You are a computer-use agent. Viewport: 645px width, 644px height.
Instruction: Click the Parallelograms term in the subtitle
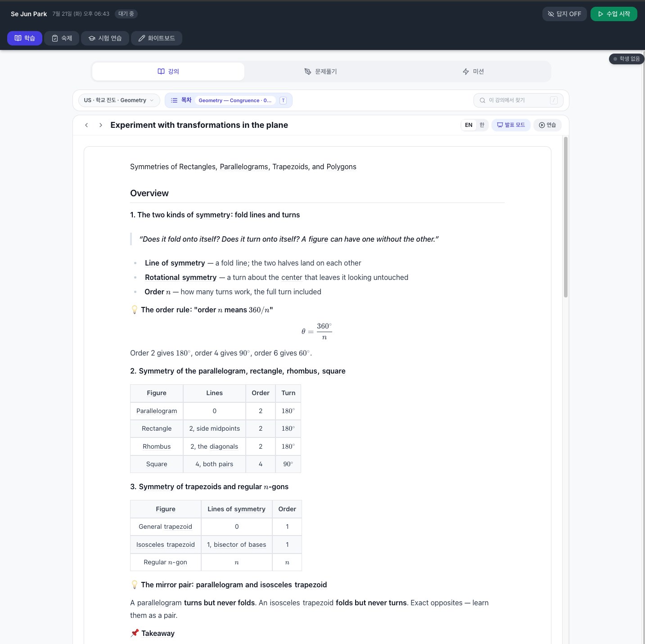coord(244,167)
